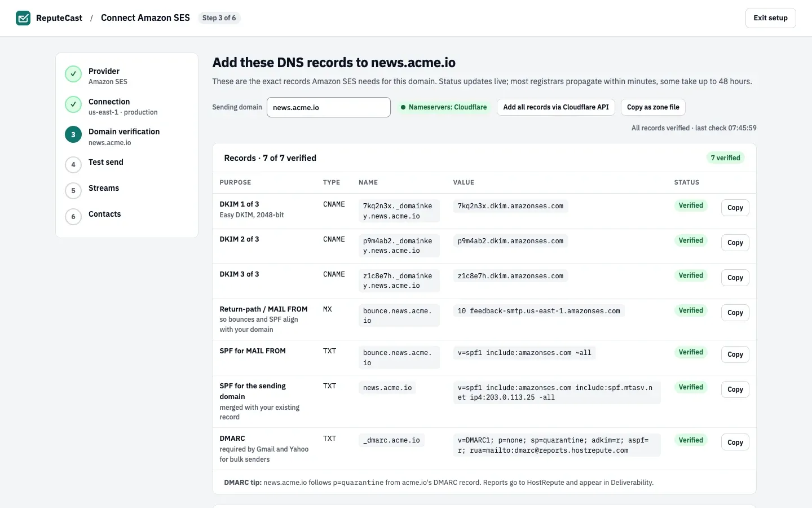Copy the SPF for the sending domain record
This screenshot has width=812, height=508.
(x=735, y=389)
